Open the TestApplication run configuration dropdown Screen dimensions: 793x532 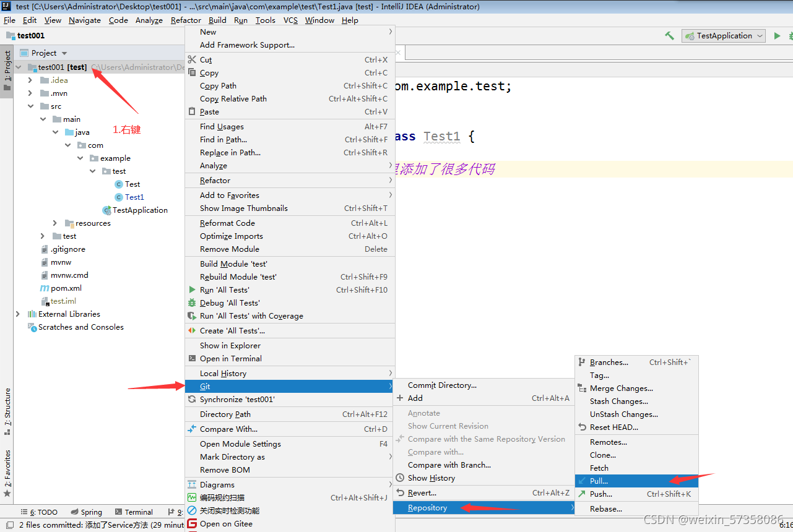pyautogui.click(x=724, y=36)
